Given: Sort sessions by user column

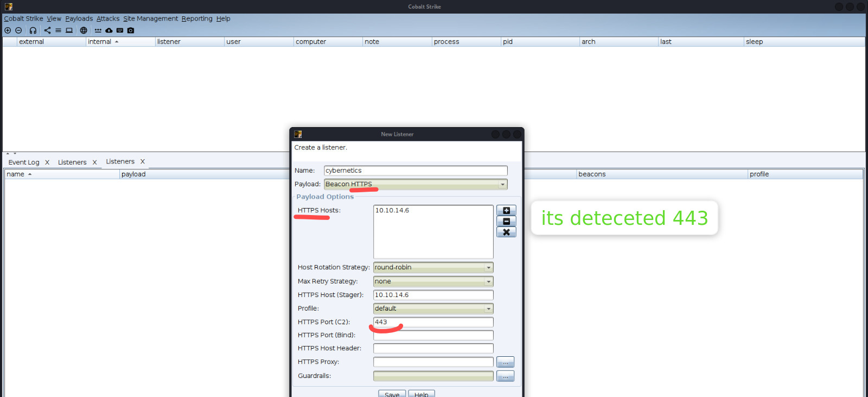Looking at the screenshot, I should [258, 42].
